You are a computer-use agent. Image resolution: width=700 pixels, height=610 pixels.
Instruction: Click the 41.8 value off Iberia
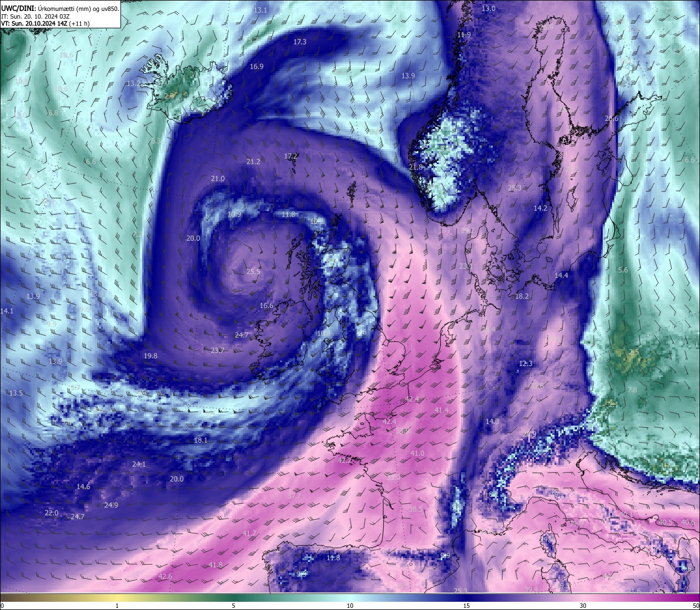(x=215, y=565)
